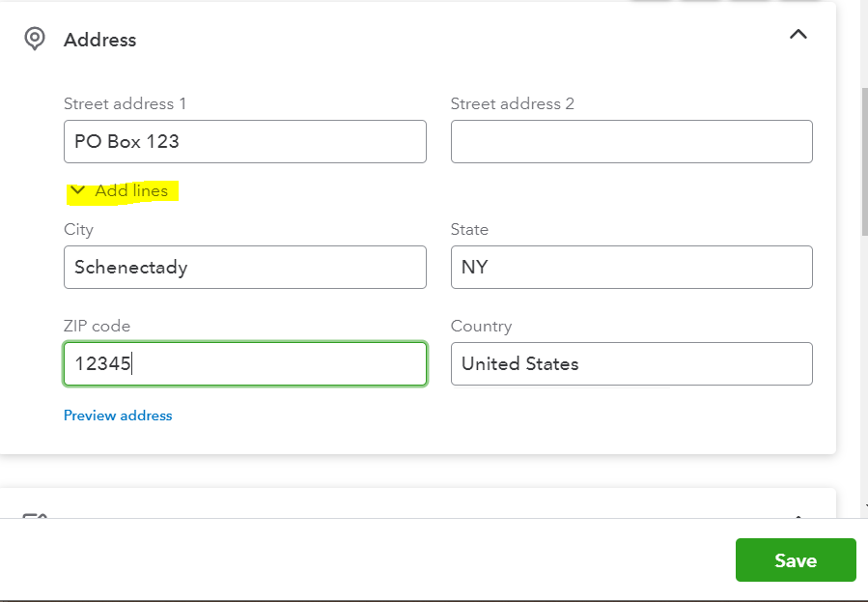Click the State field showing NY
868x602 pixels.
631,267
